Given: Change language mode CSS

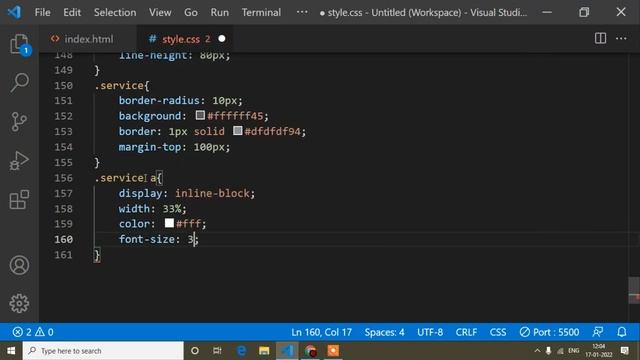Looking at the screenshot, I should tap(498, 332).
